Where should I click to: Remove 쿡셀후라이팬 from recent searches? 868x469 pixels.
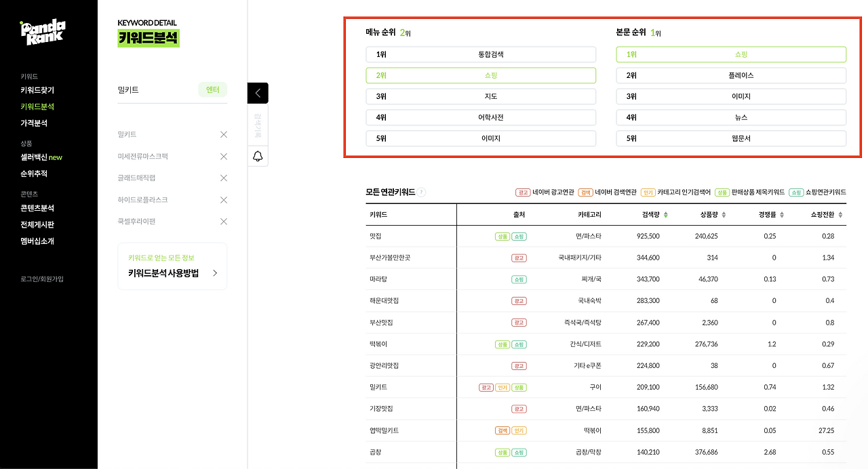223,221
